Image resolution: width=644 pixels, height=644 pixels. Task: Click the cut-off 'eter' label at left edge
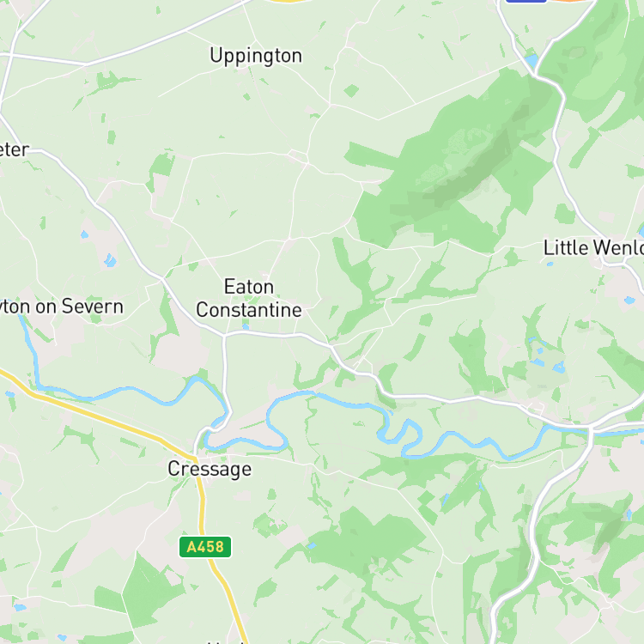15,149
